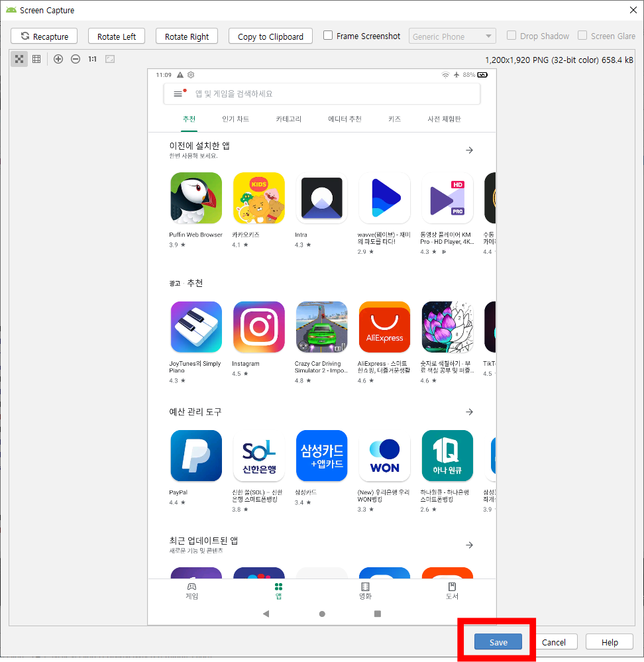Switch to the 인기 차트 tab
644x662 pixels.
click(235, 119)
